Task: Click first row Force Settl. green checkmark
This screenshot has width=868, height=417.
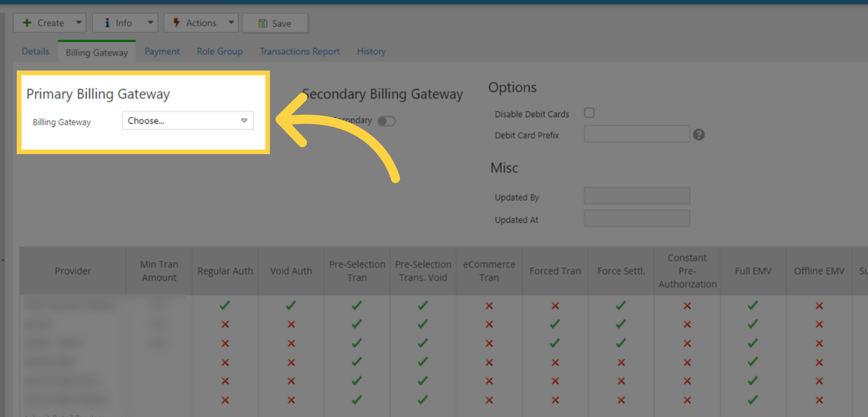Action: [x=621, y=305]
